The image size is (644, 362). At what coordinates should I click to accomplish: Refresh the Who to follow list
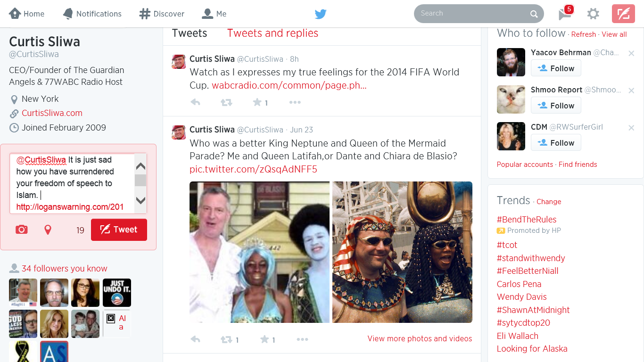pyautogui.click(x=584, y=34)
